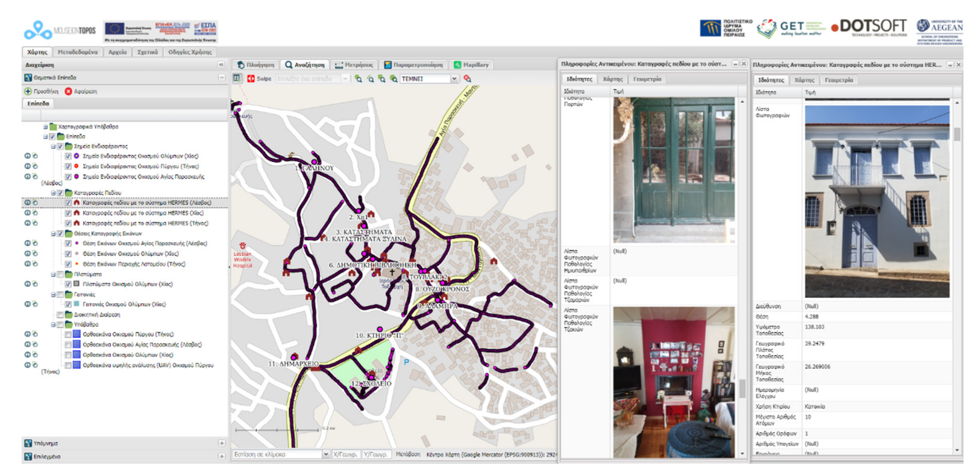Click the Swipe tool icon
Image resolution: width=980 pixels, height=475 pixels.
251,79
